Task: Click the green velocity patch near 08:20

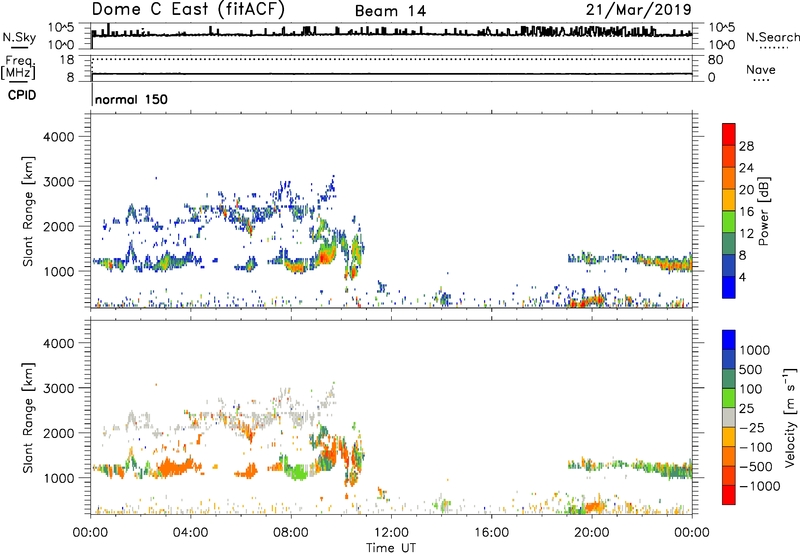Action: tap(297, 471)
